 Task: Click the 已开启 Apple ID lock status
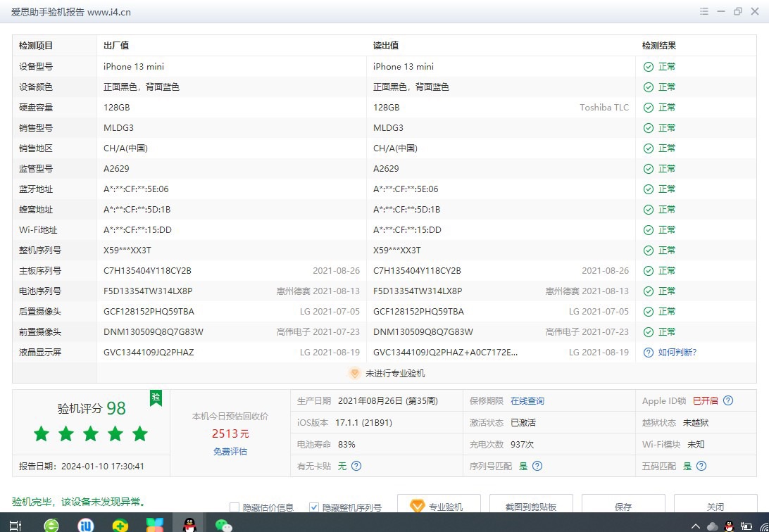click(705, 400)
